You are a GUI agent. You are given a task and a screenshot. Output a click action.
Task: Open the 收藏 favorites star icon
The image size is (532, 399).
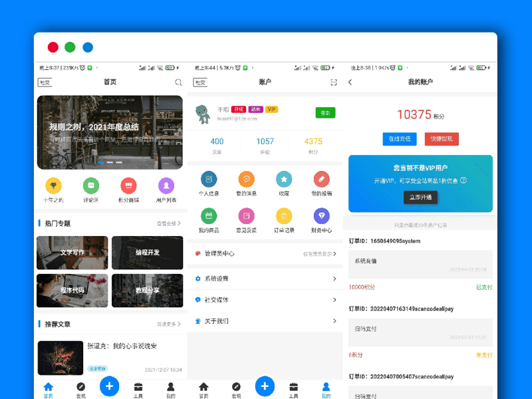point(284,180)
